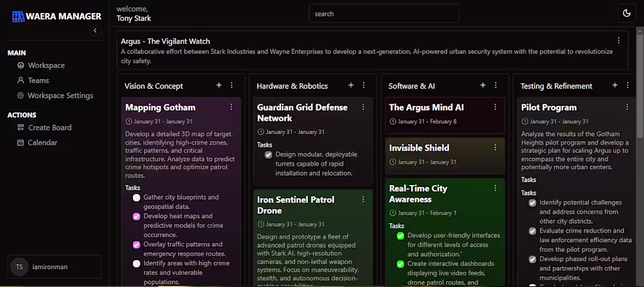The height and width of the screenshot is (287, 644).
Task: Click the Invisible Shield clock icon
Action: [x=393, y=162]
